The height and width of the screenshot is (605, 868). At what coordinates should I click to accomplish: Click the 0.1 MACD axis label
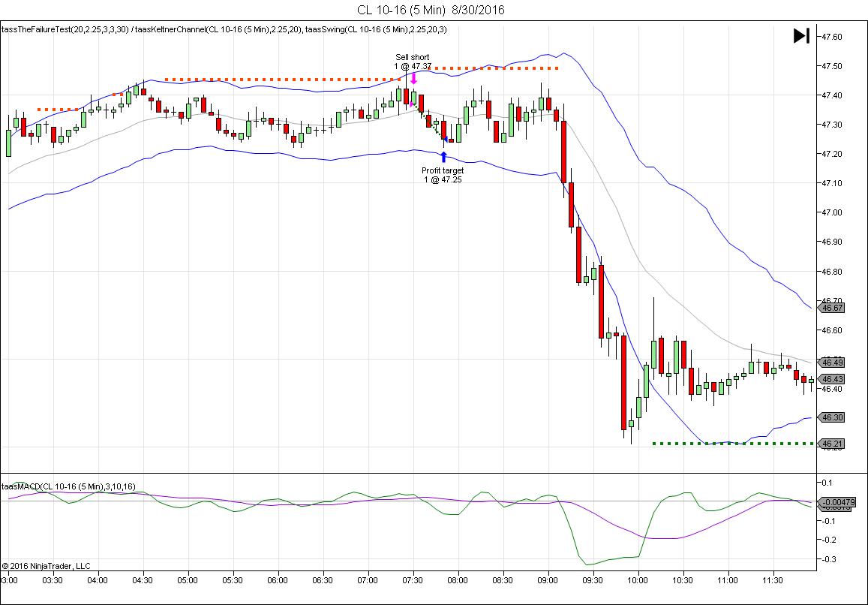(827, 482)
